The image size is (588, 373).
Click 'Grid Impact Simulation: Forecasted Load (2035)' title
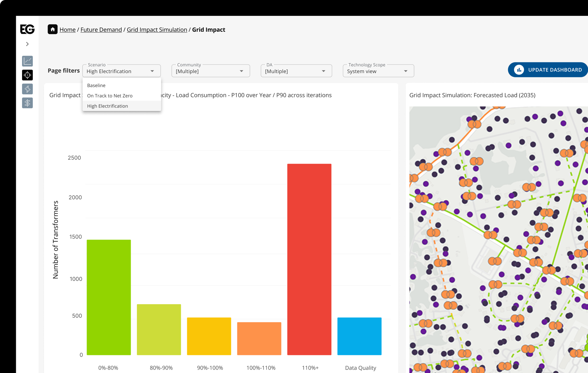click(x=472, y=95)
